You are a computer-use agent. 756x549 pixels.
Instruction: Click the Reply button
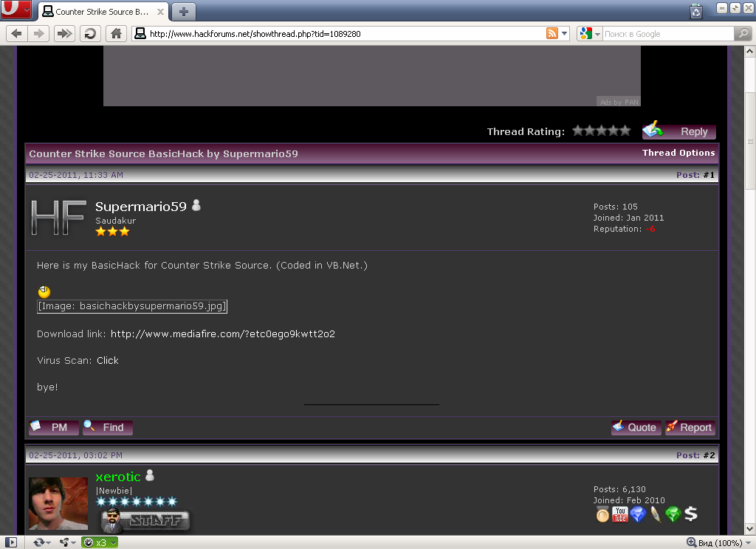tap(679, 131)
